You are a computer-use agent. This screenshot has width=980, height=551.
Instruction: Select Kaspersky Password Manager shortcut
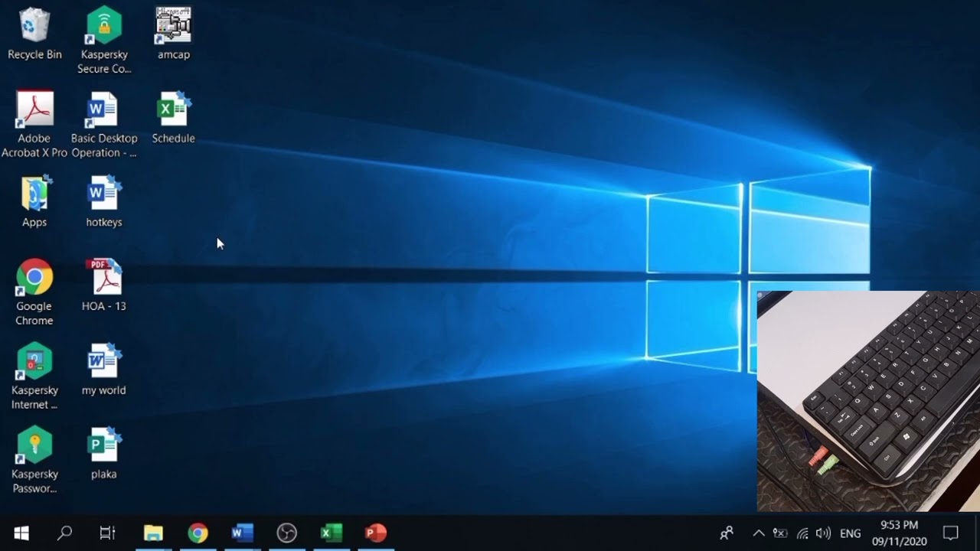[x=34, y=461]
